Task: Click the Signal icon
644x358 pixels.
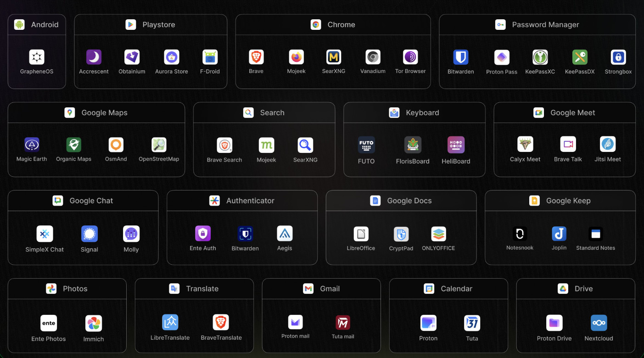Action: [90, 234]
